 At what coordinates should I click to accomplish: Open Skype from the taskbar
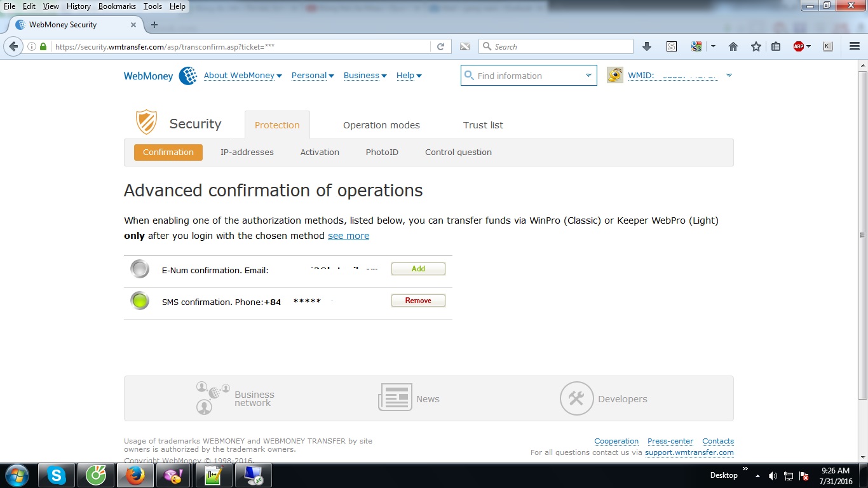click(57, 475)
